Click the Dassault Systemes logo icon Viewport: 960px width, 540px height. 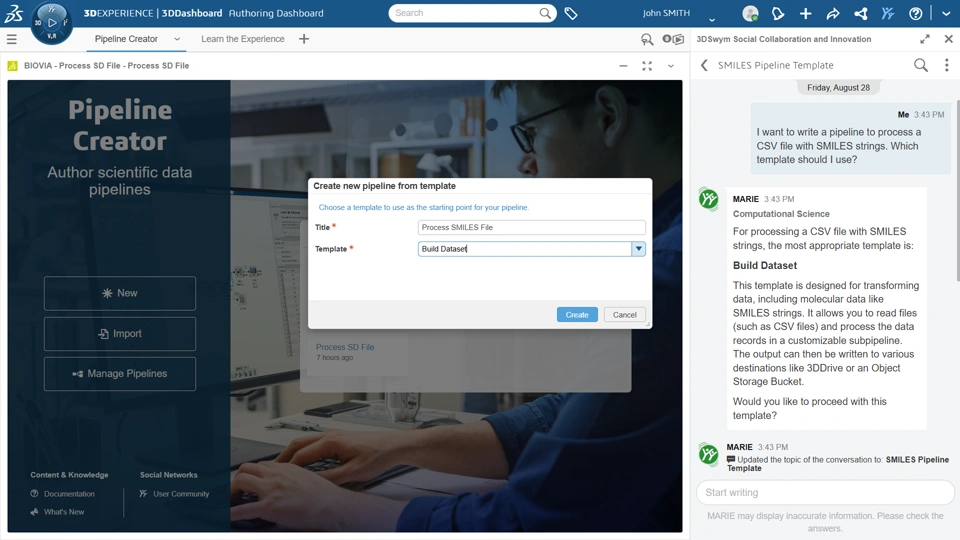(13, 13)
